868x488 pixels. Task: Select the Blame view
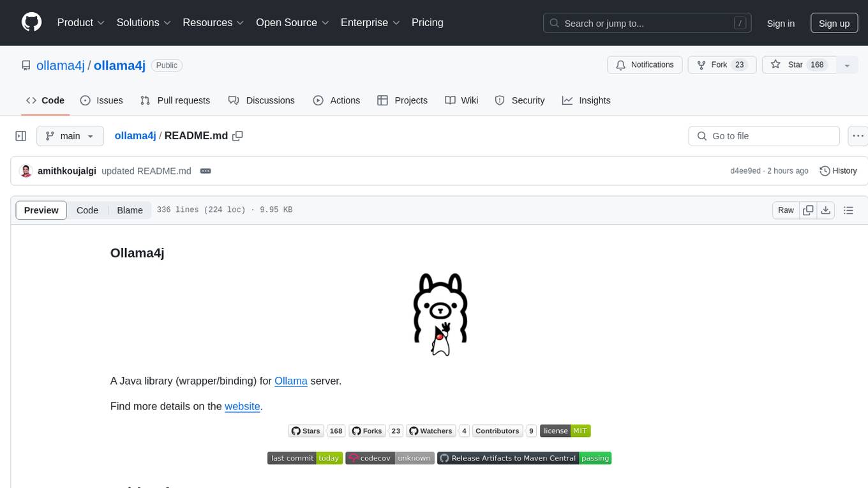130,210
